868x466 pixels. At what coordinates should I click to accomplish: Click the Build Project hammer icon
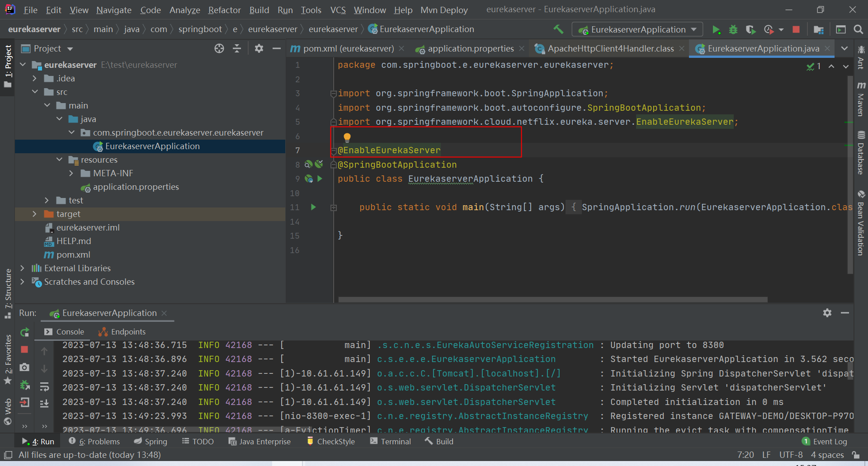[558, 29]
